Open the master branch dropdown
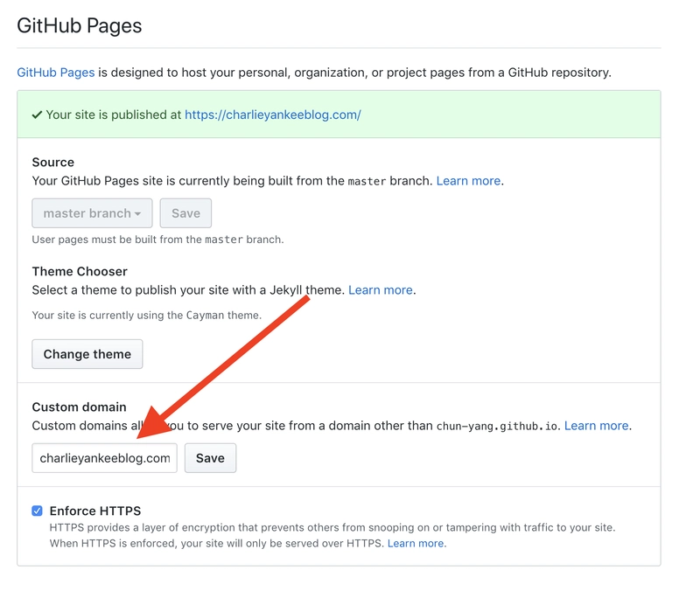700x598 pixels. (x=92, y=213)
